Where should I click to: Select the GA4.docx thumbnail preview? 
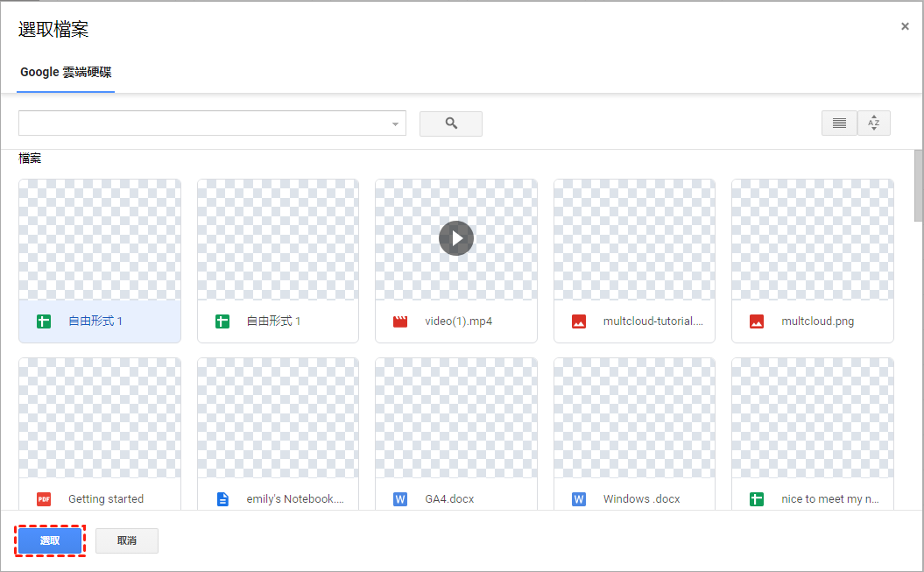[x=456, y=418]
